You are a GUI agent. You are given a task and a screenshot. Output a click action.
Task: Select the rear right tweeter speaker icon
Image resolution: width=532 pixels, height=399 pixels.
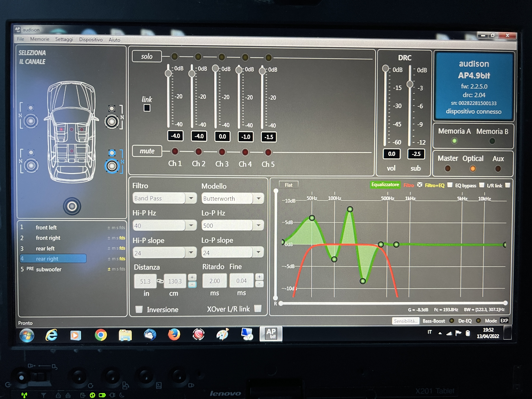click(x=112, y=153)
